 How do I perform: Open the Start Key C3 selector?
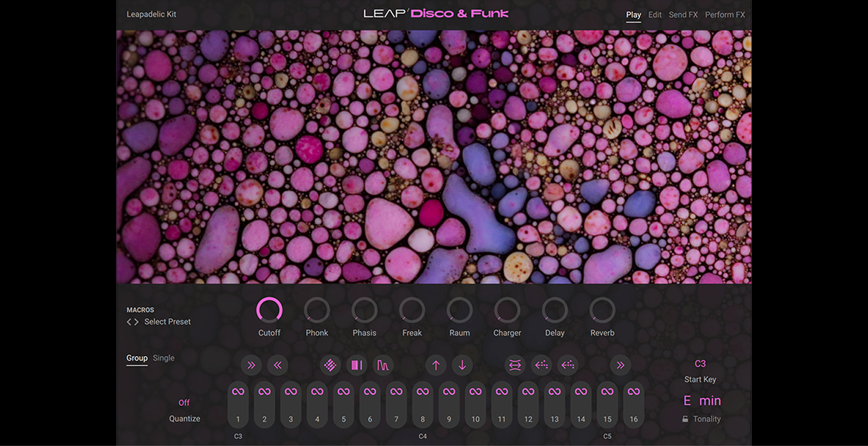point(700,363)
